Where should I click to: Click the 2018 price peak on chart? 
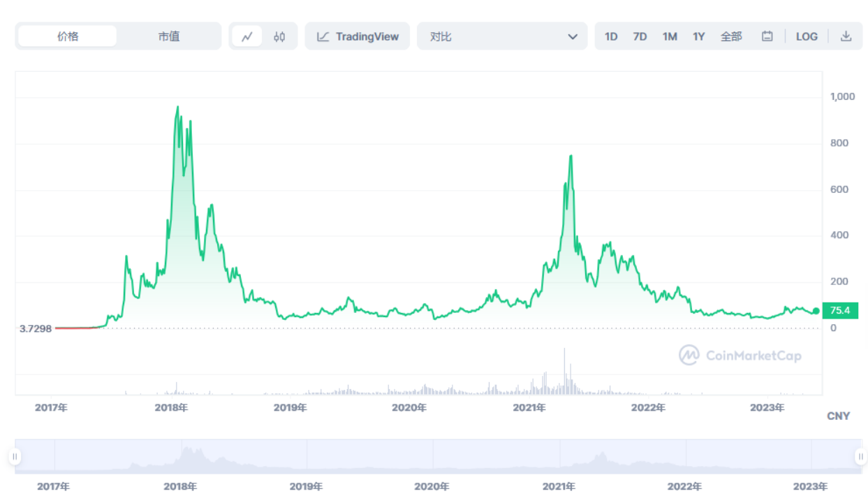(x=177, y=107)
